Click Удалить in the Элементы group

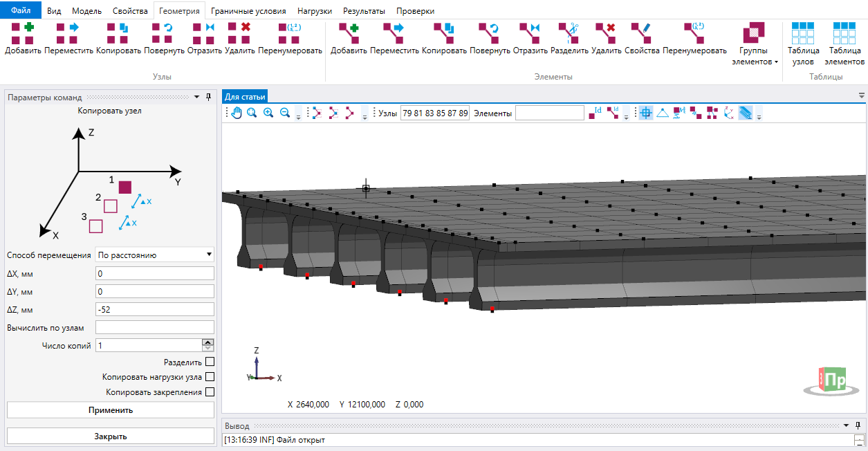(606, 39)
